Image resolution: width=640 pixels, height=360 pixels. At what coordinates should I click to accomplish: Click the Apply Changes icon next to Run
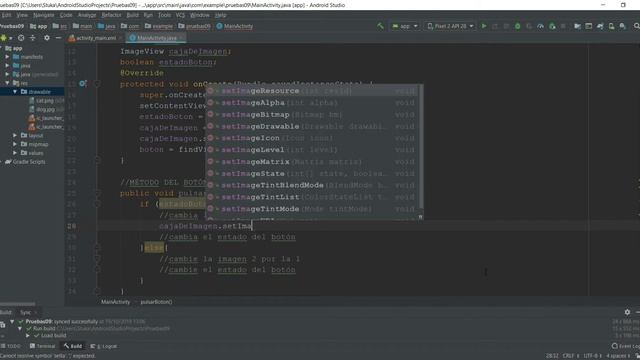495,26
